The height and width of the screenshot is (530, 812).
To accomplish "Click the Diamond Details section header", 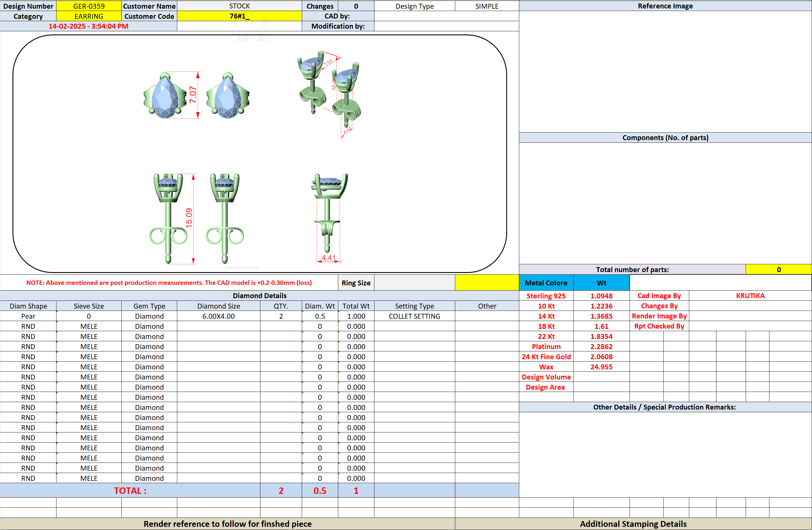I will (x=260, y=296).
